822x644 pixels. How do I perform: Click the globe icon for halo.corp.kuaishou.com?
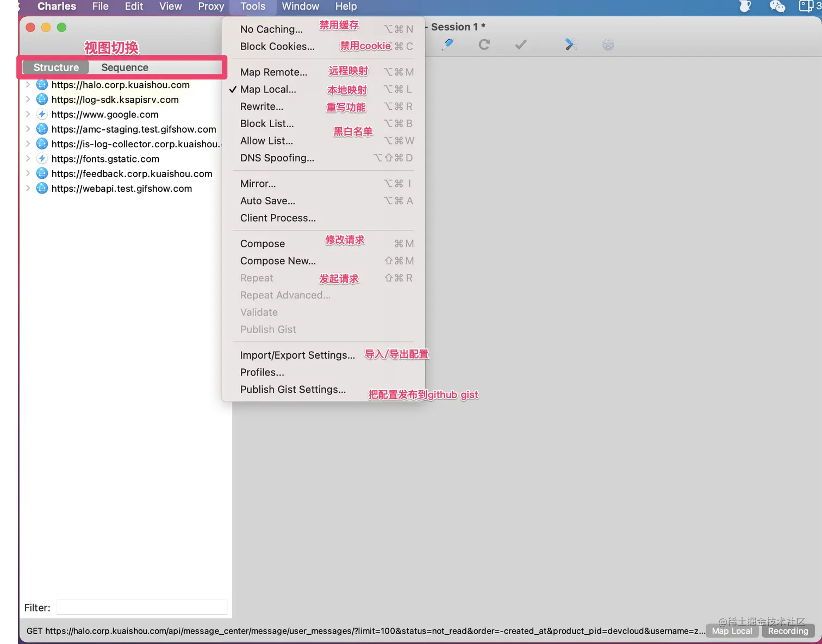pyautogui.click(x=42, y=85)
